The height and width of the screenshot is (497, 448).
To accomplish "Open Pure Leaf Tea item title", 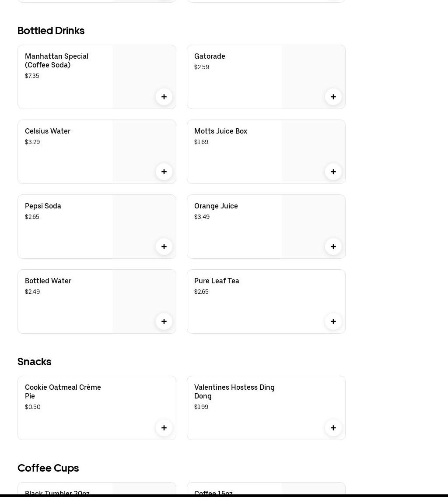I will (217, 281).
